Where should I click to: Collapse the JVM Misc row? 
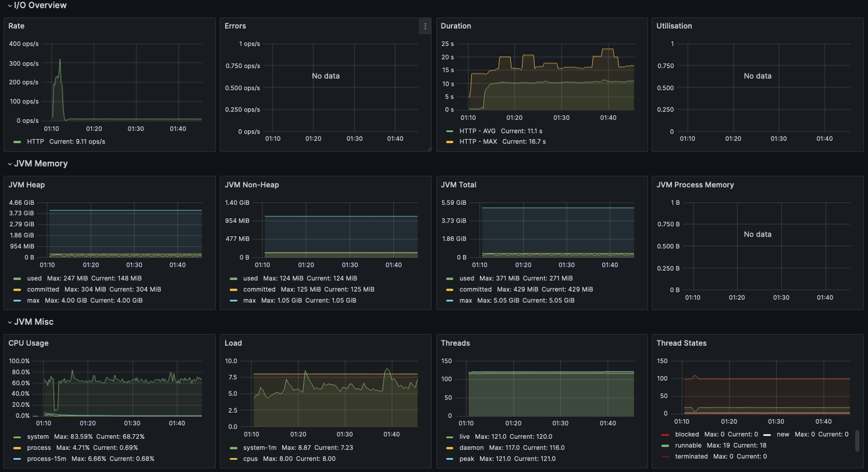[x=30, y=322]
